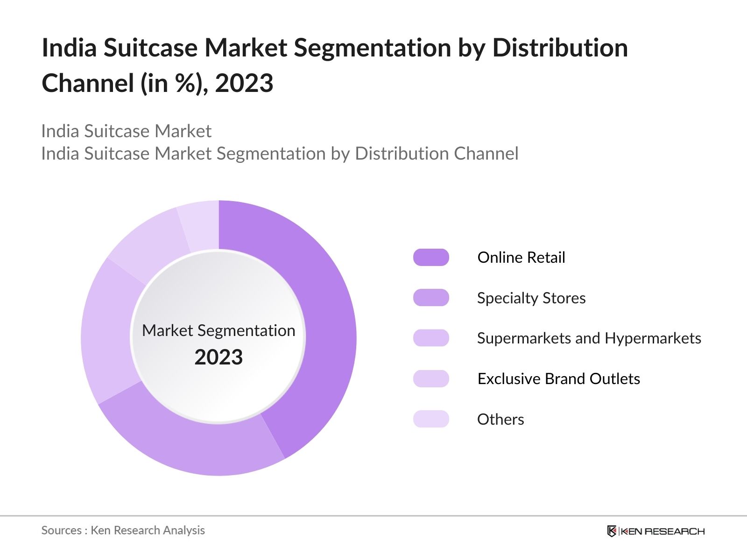Click the Supermarkets and Hypermarkets legend label
The height and width of the screenshot is (560, 747).
click(589, 338)
